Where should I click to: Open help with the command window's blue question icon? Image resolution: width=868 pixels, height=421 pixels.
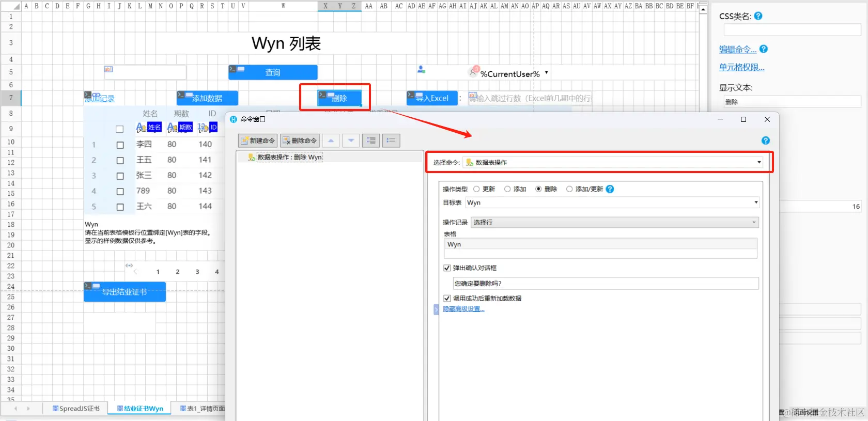tap(766, 141)
